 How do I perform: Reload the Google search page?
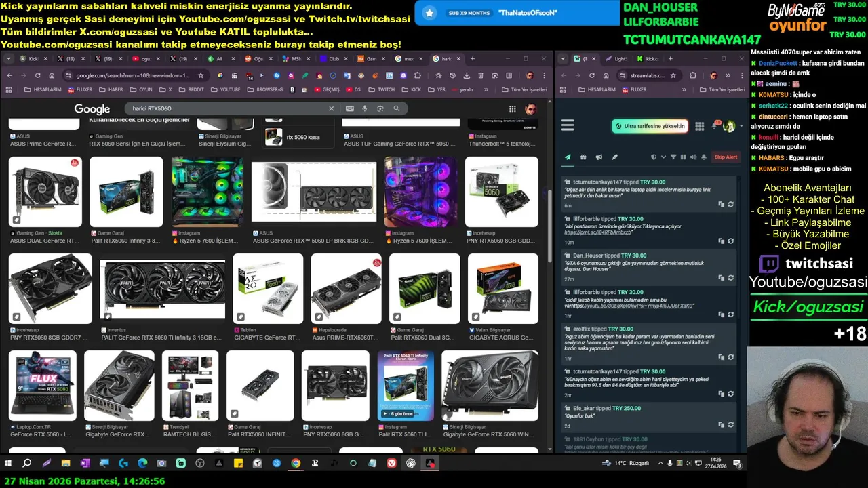pos(38,75)
